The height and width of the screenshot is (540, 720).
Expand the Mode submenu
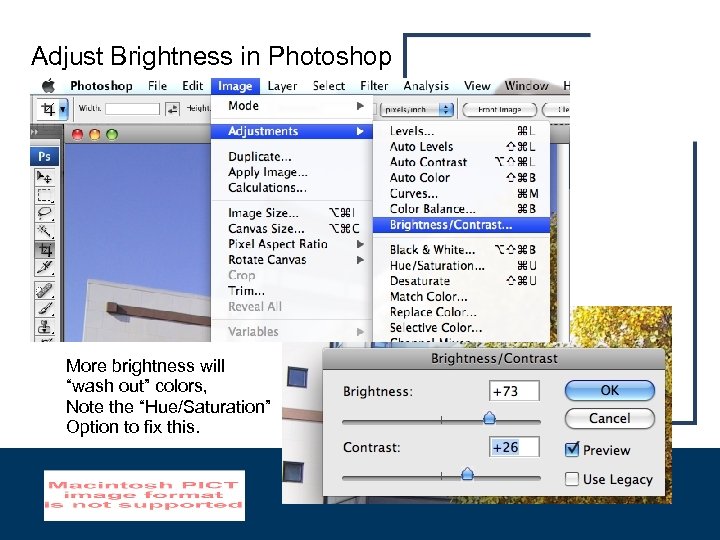(x=292, y=106)
